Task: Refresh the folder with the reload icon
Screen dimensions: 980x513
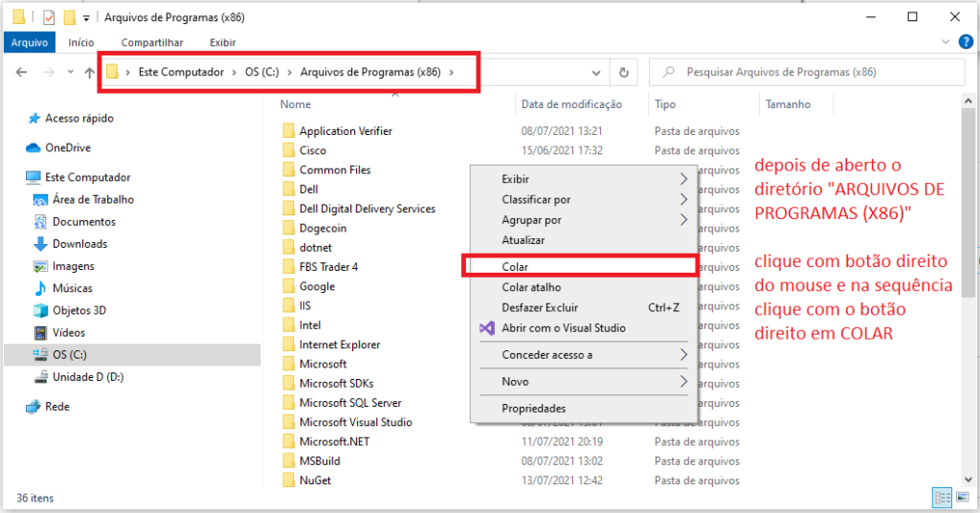Action: point(624,73)
